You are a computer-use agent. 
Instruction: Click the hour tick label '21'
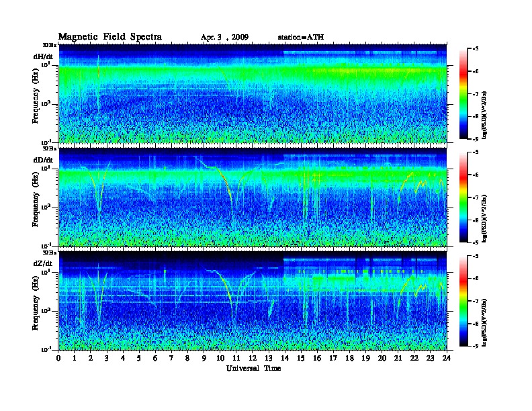tap(398, 359)
